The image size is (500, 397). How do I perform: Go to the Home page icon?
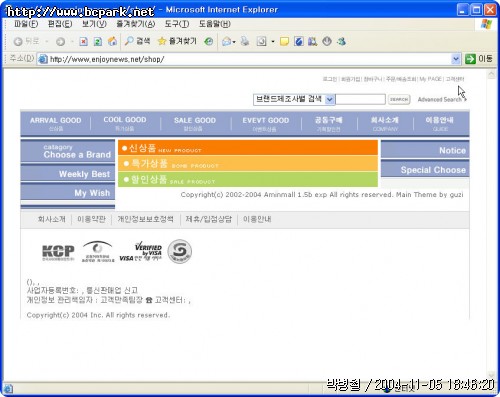pyautogui.click(x=112, y=41)
